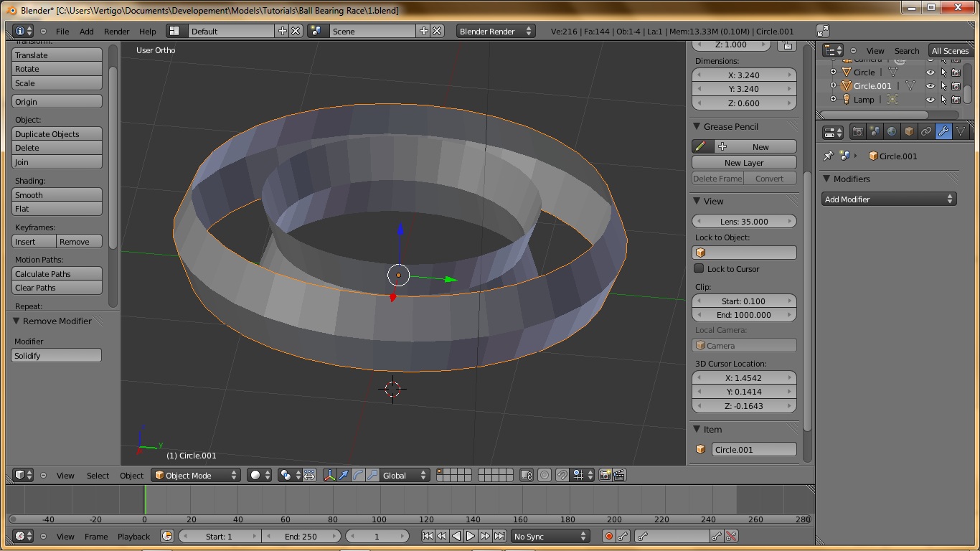The height and width of the screenshot is (551, 980).
Task: Jump to the last frame button
Action: (x=499, y=536)
